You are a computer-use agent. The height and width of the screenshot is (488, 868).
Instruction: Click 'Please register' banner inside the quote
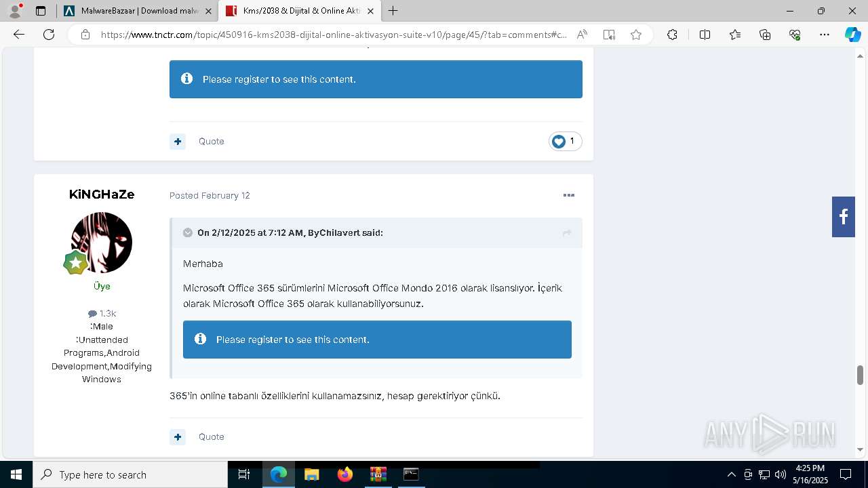(377, 340)
